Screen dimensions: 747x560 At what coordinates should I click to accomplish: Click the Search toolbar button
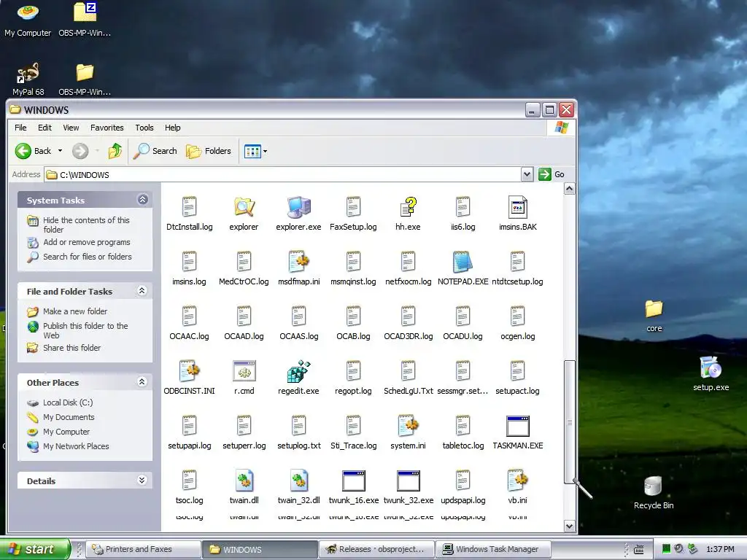point(155,151)
